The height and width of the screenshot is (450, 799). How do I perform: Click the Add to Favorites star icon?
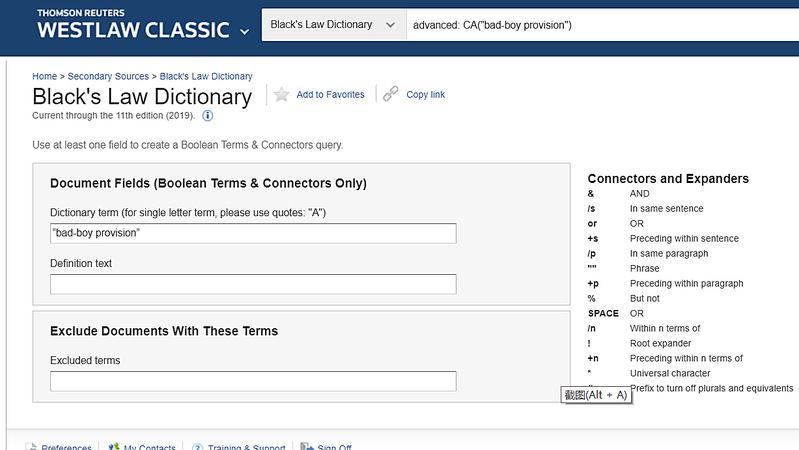(x=282, y=94)
